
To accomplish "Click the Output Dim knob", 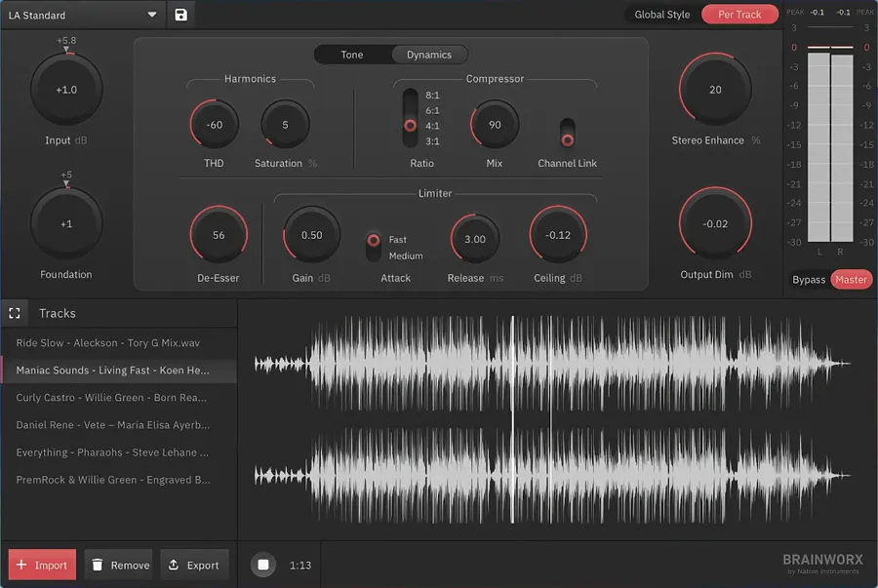I will tap(715, 223).
